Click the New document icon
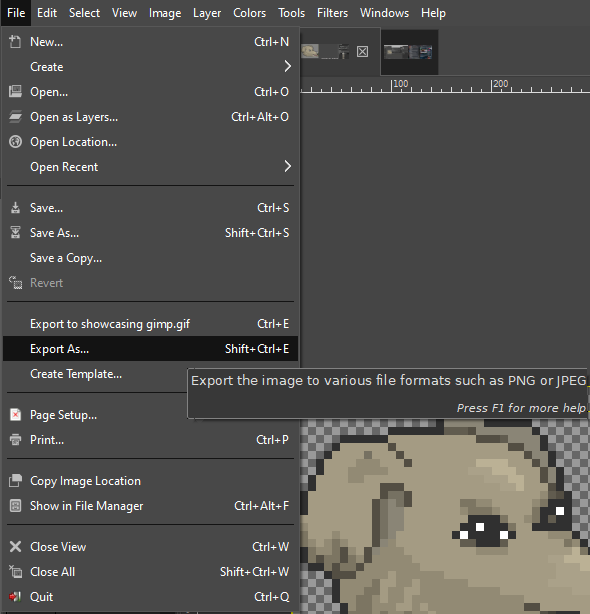This screenshot has width=590, height=614. pyautogui.click(x=15, y=42)
